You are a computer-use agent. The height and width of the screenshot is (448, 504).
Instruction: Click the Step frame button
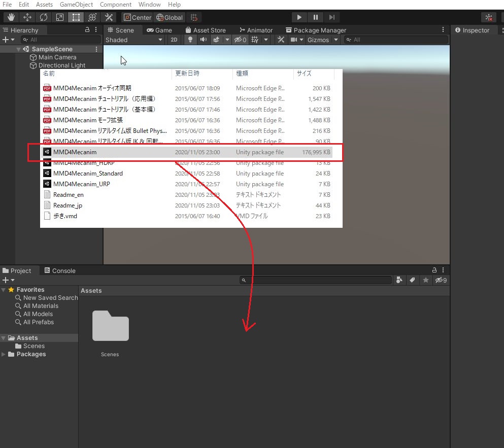[x=332, y=17]
